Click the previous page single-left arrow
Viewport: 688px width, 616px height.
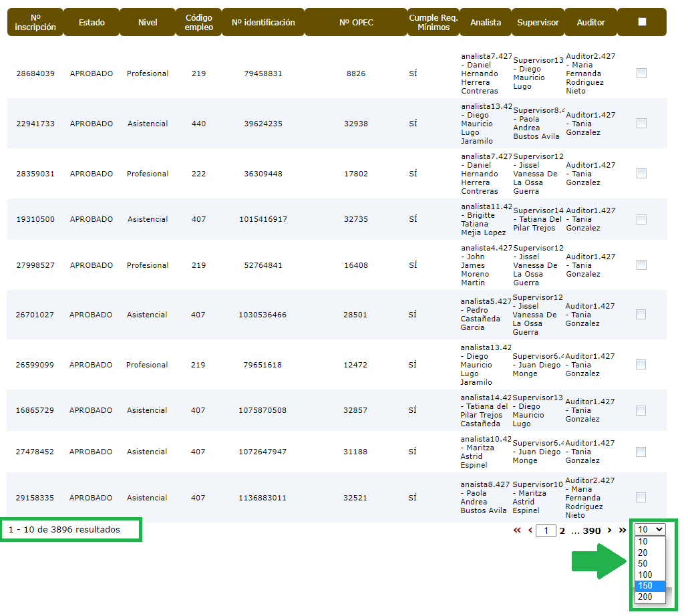click(x=530, y=530)
